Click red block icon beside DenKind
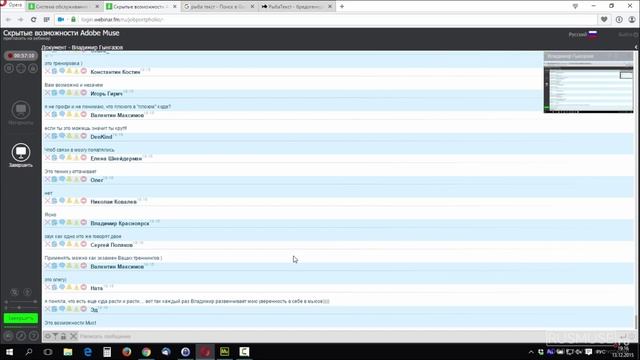 point(84,136)
